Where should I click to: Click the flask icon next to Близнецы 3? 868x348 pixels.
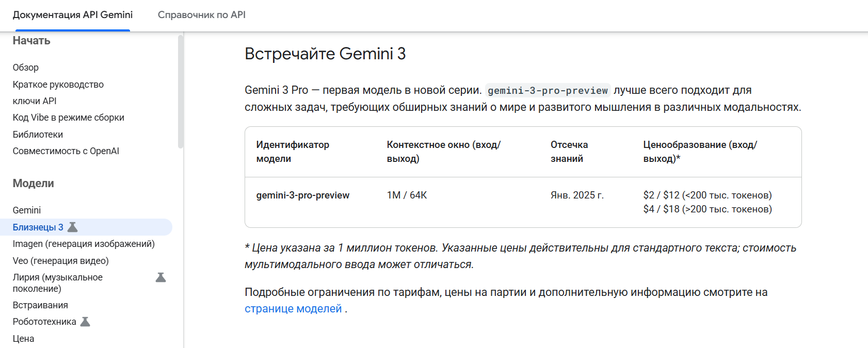pos(73,227)
